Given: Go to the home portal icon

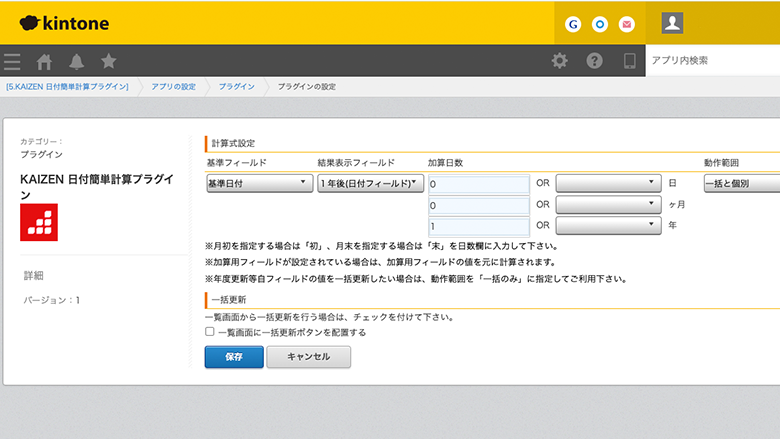Looking at the screenshot, I should click(x=44, y=61).
